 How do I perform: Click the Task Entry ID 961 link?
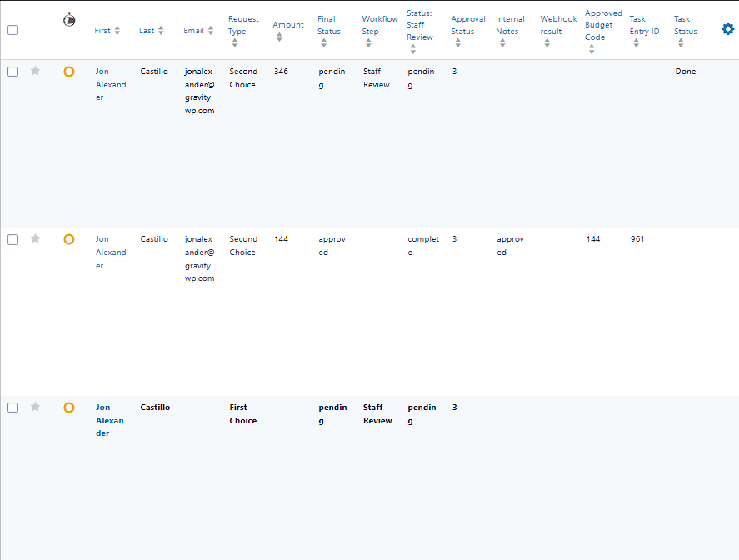click(637, 239)
